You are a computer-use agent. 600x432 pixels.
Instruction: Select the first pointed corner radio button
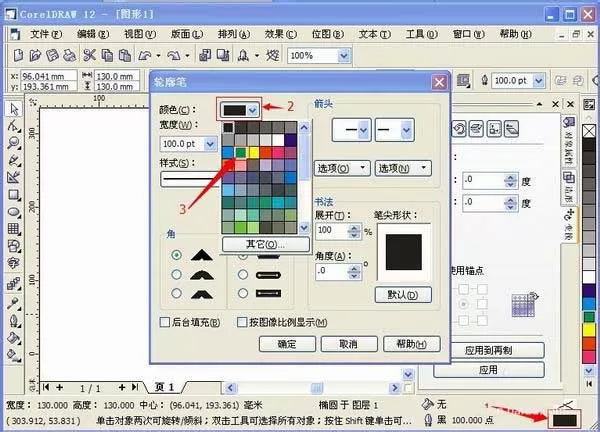pyautogui.click(x=176, y=255)
